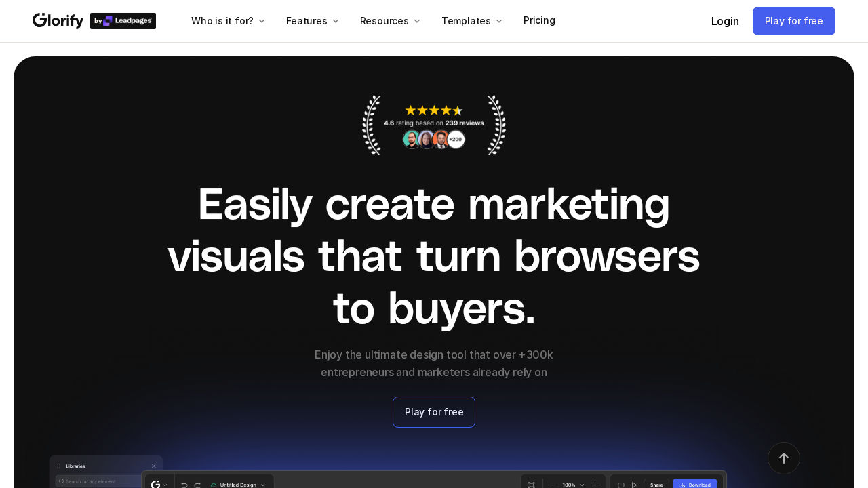This screenshot has height=488, width=868.
Task: Click the fit-to-screen frame icon
Action: (532, 485)
